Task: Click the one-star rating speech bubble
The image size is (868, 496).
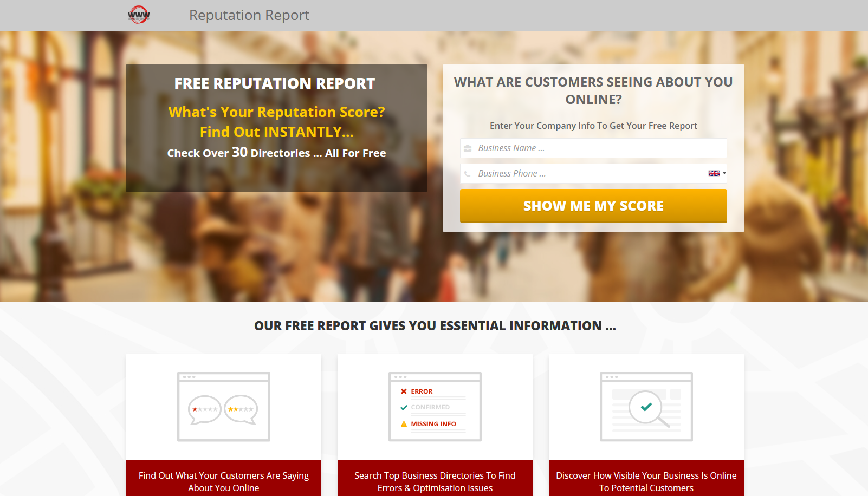Action: 204,409
